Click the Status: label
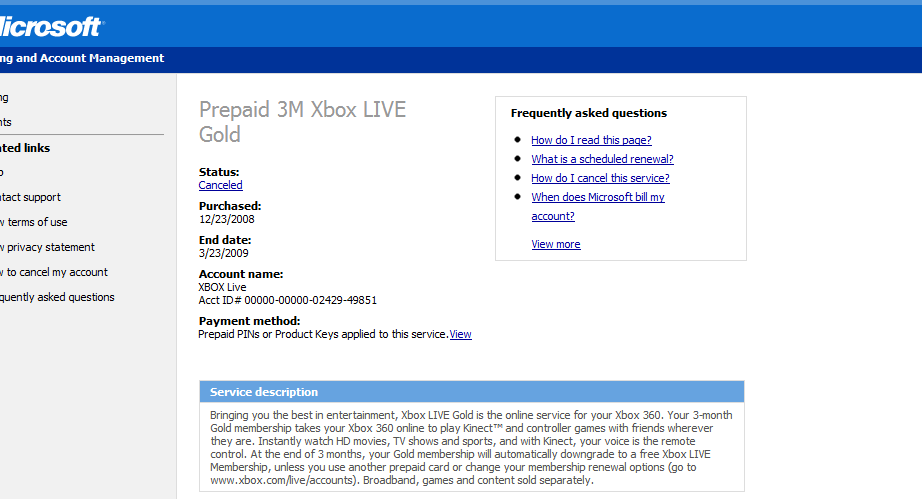Screen dimensions: 922x499 219,172
